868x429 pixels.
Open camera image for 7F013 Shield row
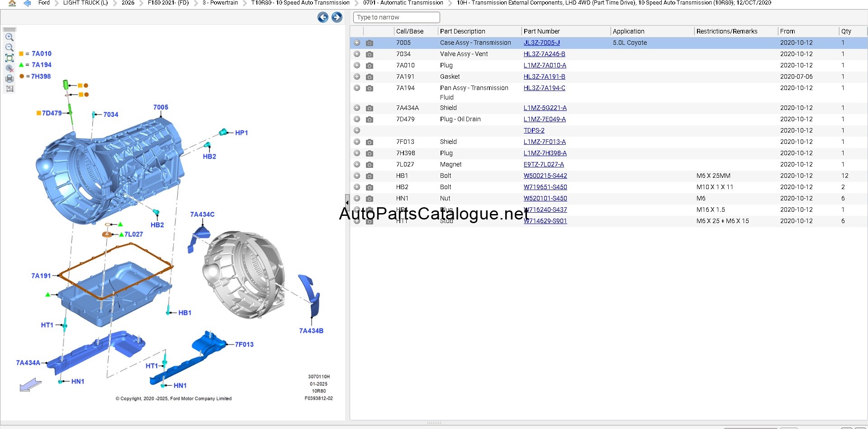[x=370, y=142]
